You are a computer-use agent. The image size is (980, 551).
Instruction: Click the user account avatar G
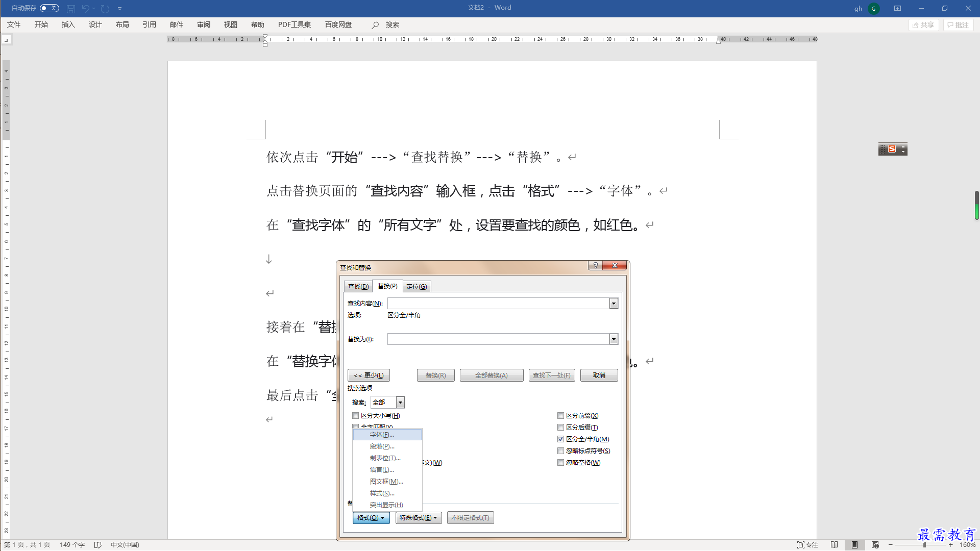873,8
